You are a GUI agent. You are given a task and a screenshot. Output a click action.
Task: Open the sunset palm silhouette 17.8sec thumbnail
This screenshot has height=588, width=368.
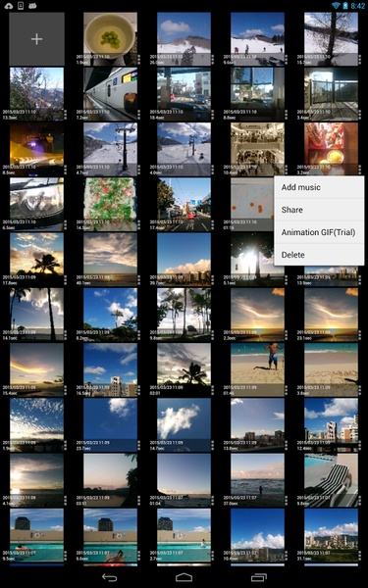click(36, 260)
